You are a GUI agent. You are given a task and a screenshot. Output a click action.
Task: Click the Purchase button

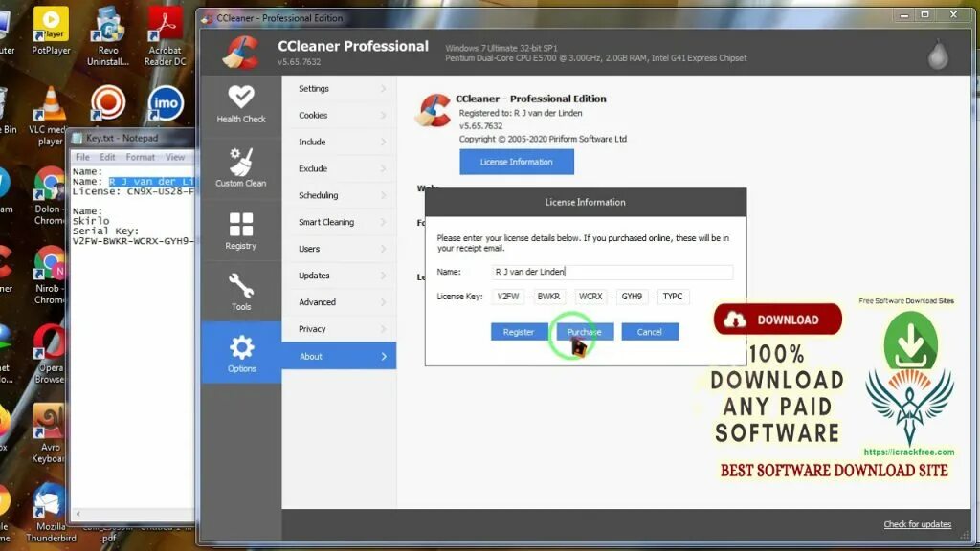point(585,332)
